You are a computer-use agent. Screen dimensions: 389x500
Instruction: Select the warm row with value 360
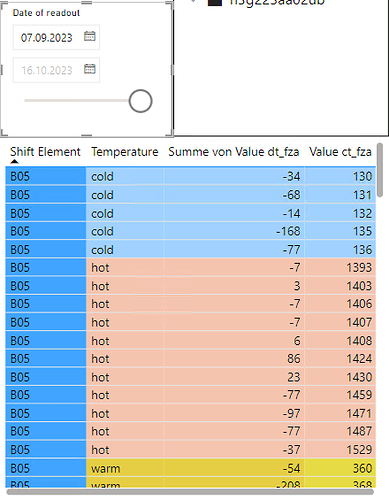pyautogui.click(x=191, y=468)
